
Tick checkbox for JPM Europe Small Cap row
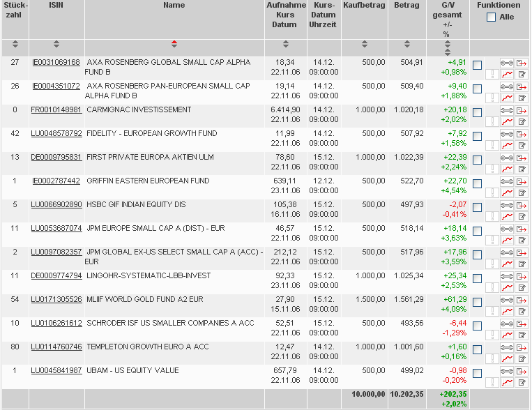[477, 231]
